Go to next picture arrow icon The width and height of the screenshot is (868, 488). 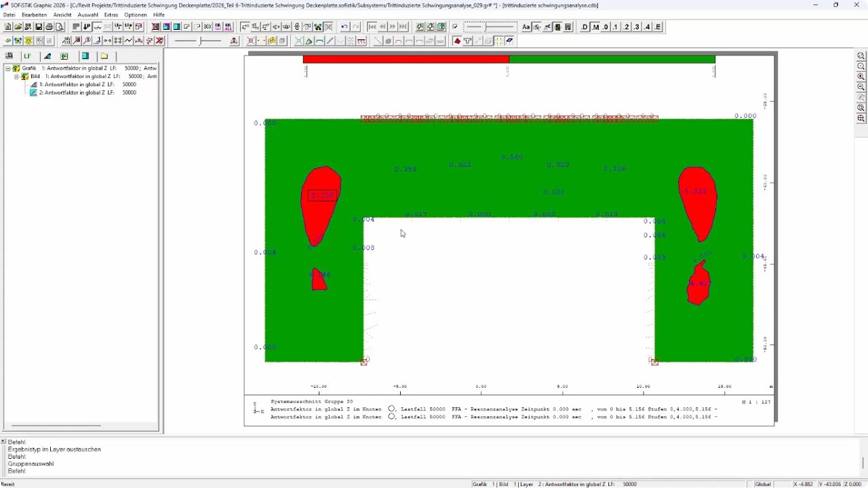393,27
